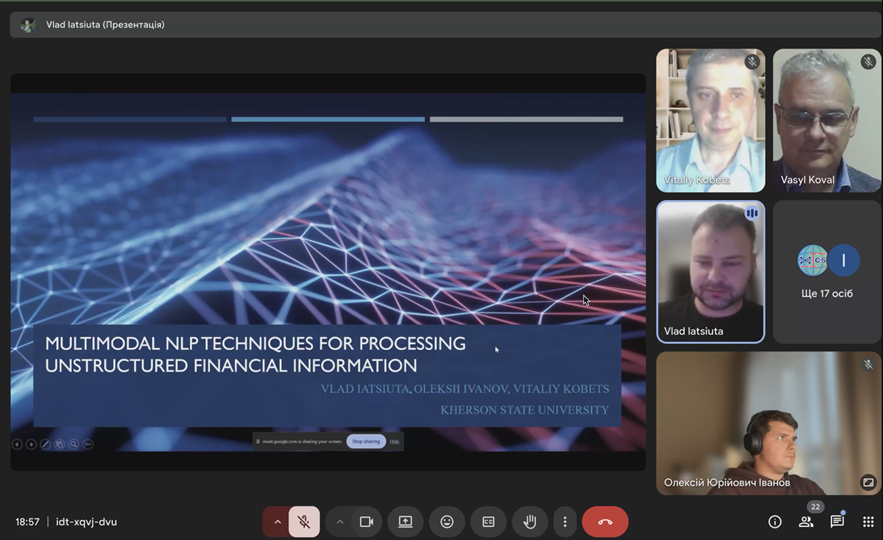Image resolution: width=883 pixels, height=540 pixels.
Task: Open the 'Ще 17 осіб' tile
Action: point(827,271)
